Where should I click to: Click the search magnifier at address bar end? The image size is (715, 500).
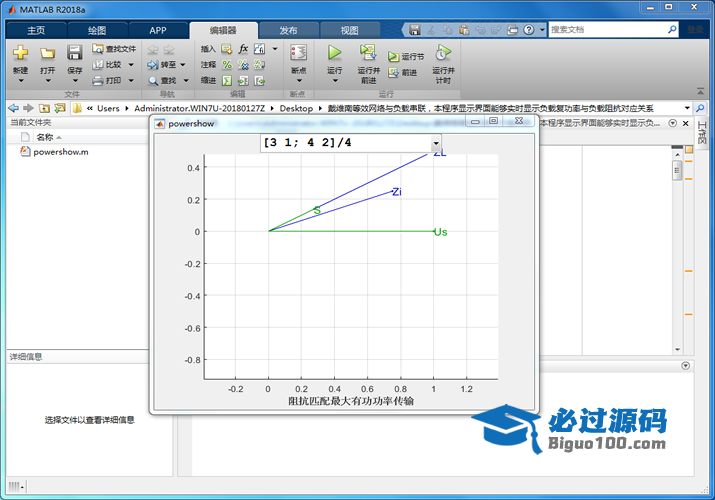(700, 108)
